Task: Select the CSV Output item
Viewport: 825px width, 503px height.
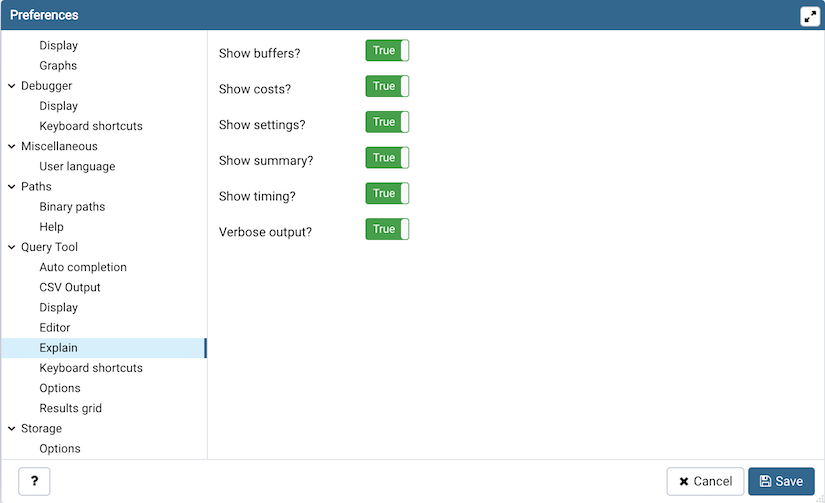Action: tap(70, 288)
